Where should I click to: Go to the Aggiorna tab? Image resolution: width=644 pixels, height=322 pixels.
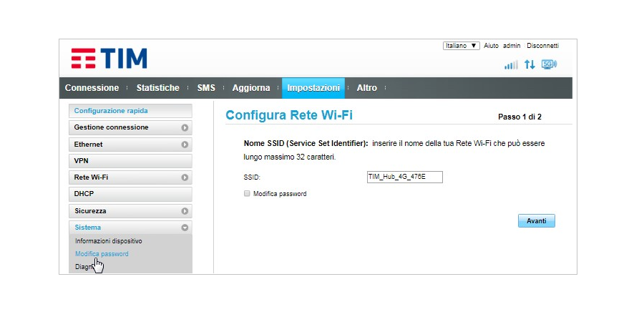pos(251,88)
